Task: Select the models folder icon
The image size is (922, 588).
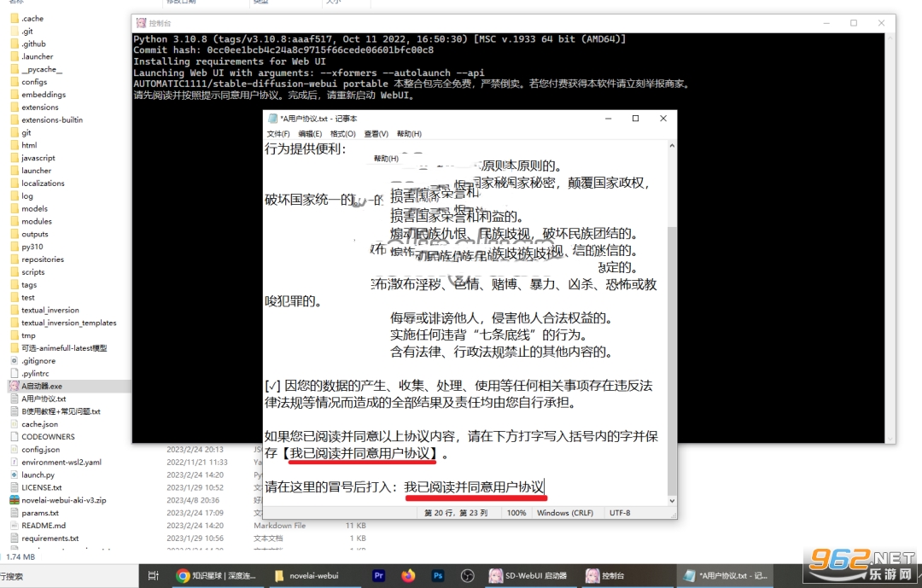Action: pyautogui.click(x=15, y=208)
